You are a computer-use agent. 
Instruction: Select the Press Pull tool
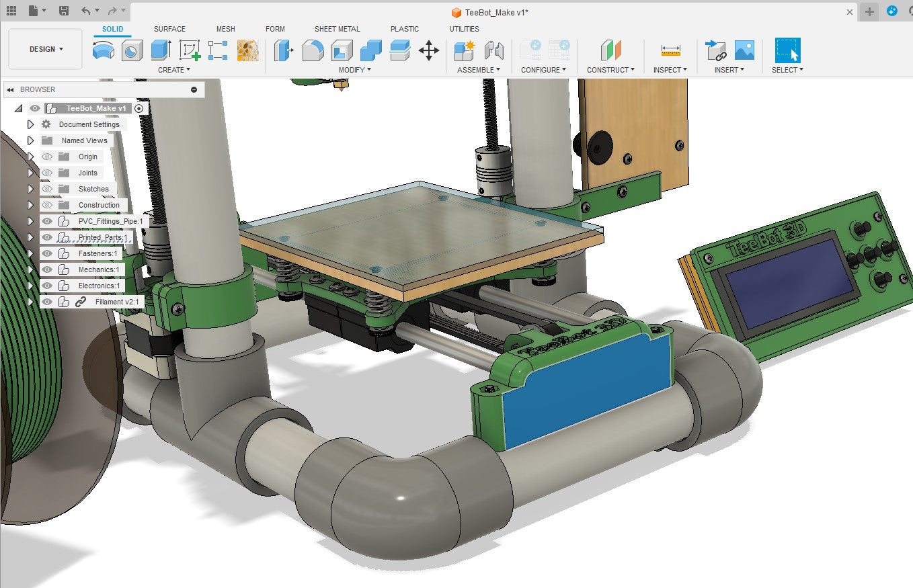pos(284,50)
